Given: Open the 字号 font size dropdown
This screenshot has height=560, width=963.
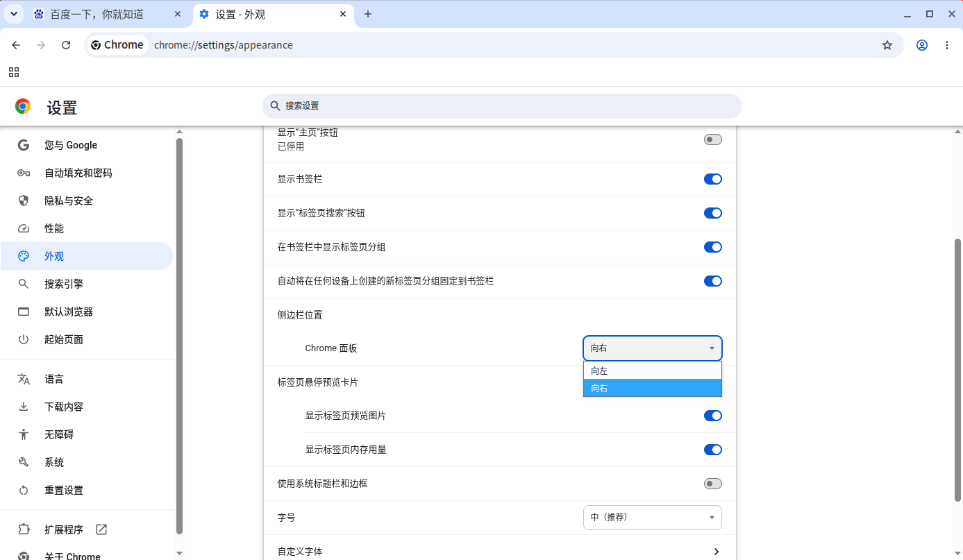Looking at the screenshot, I should pyautogui.click(x=653, y=518).
